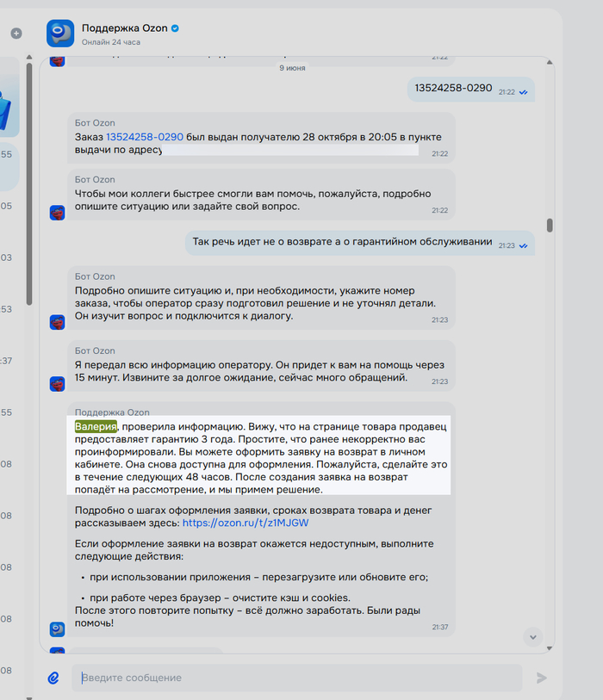Click the scroll-to-bottom chevron button in chat
603x700 pixels.
click(533, 637)
